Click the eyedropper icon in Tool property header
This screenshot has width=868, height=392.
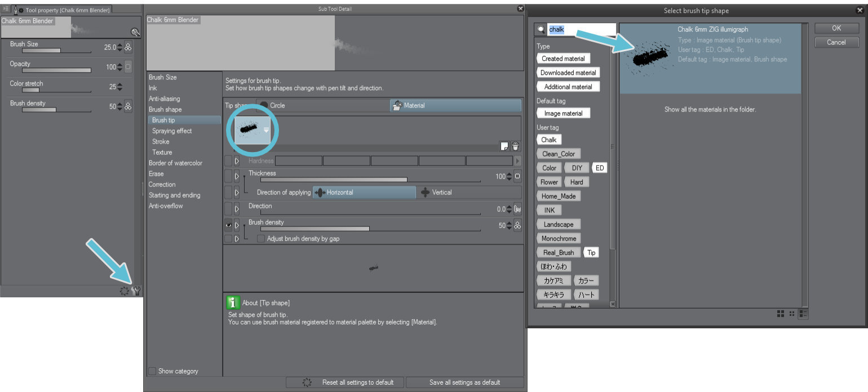point(135,33)
